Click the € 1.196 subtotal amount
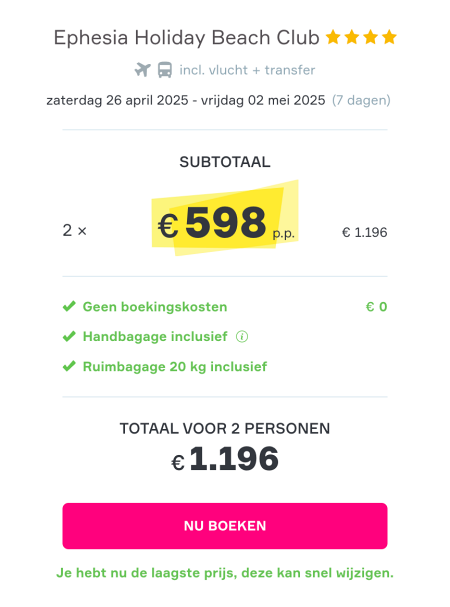 click(x=364, y=232)
